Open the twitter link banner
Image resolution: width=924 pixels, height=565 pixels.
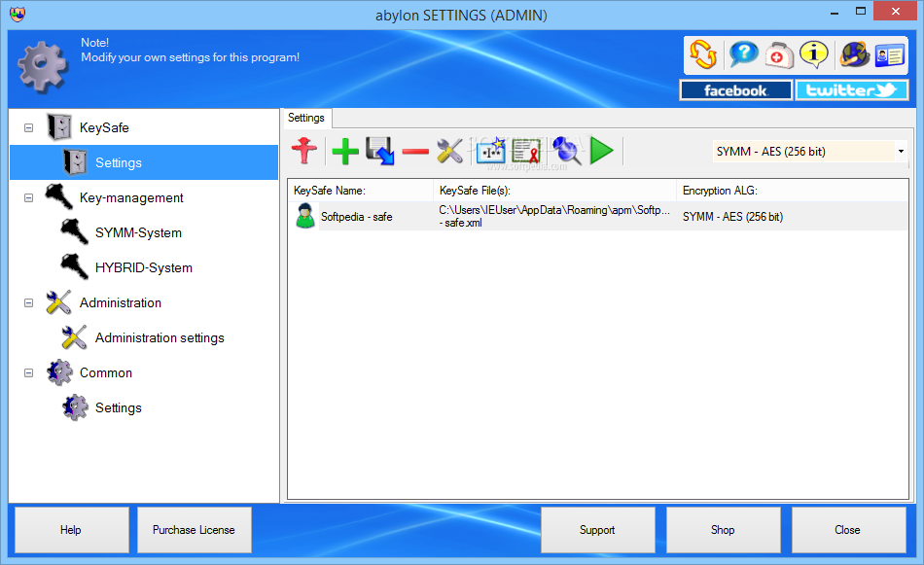tap(851, 90)
